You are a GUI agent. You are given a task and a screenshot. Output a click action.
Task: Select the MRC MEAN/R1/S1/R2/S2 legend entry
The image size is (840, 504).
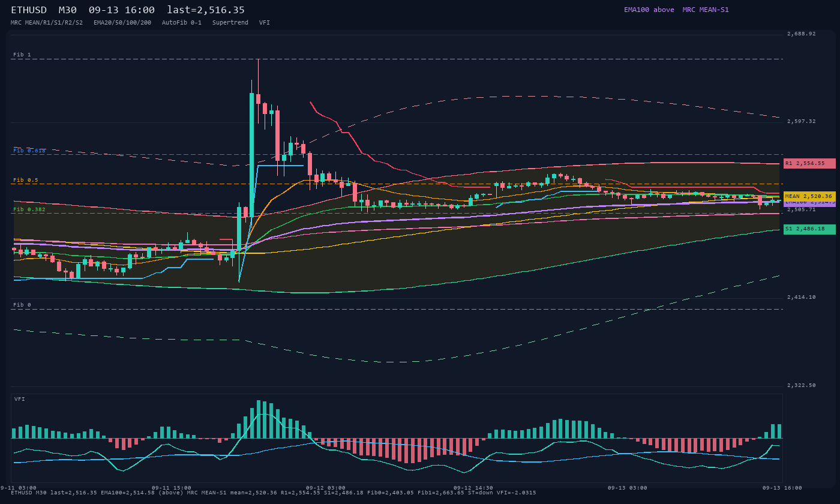pos(47,23)
